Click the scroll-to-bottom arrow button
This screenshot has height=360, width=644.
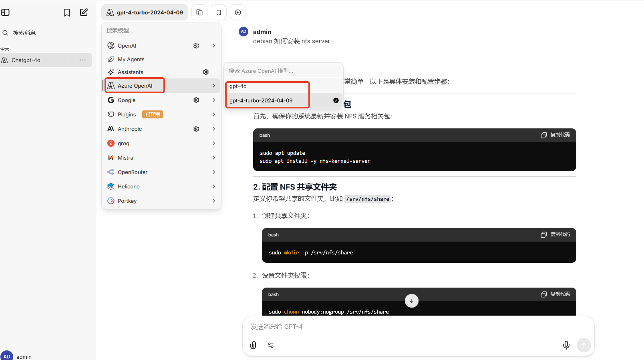(411, 301)
